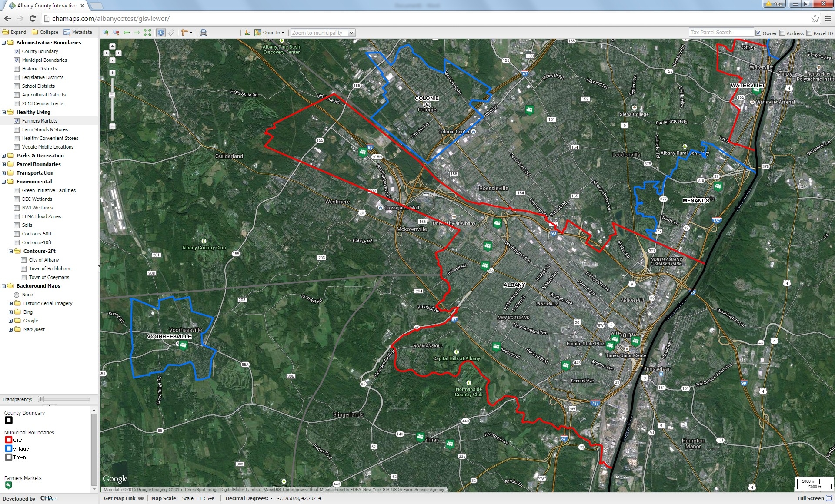Click the Collapse all button
835x504 pixels.
point(45,32)
